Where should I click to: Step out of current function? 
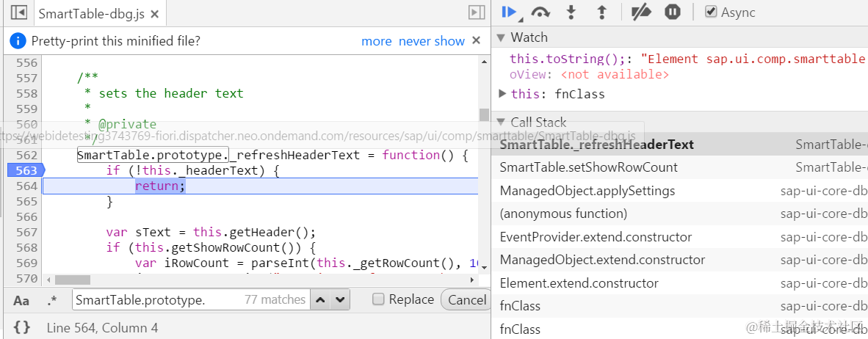coord(602,12)
